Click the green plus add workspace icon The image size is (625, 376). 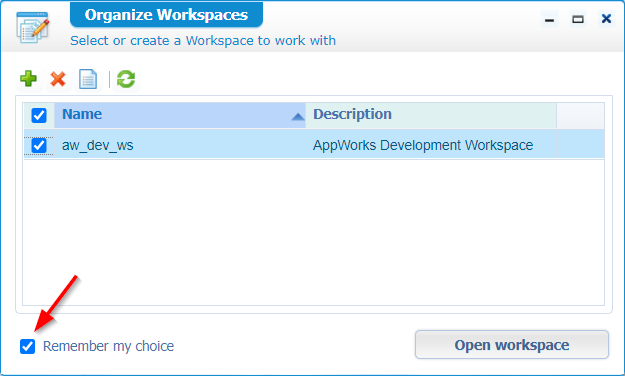click(28, 79)
